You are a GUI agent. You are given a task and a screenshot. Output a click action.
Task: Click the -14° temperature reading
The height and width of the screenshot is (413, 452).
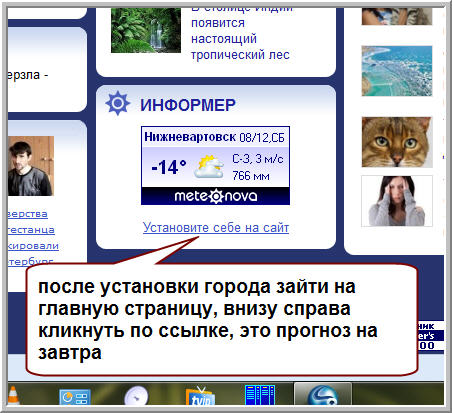coord(169,167)
